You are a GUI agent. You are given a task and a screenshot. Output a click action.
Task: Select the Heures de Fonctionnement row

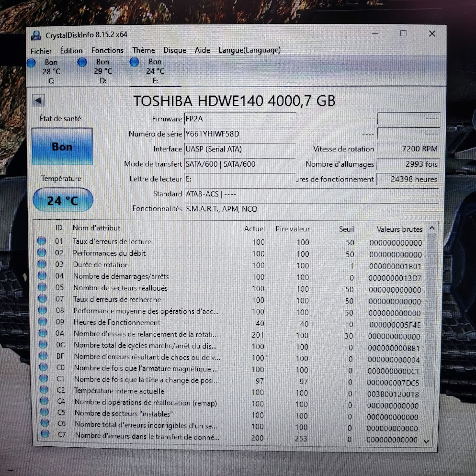click(x=230, y=323)
